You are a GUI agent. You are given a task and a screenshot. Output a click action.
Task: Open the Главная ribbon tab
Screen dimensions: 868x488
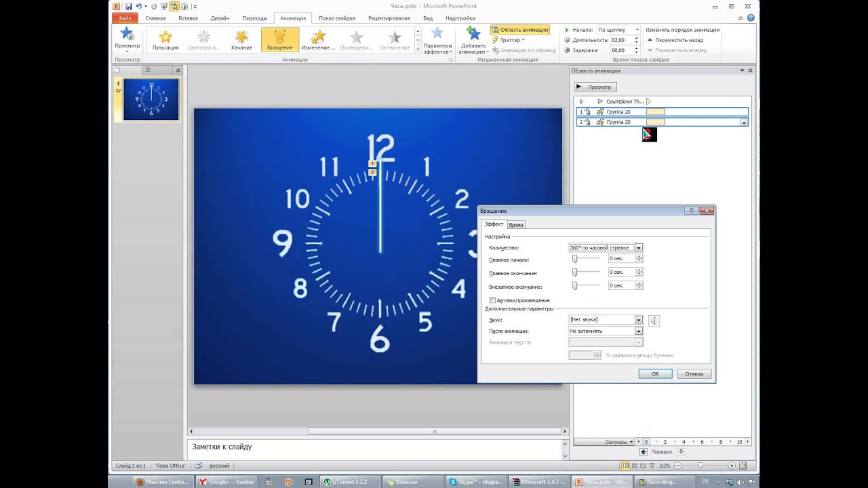click(155, 18)
